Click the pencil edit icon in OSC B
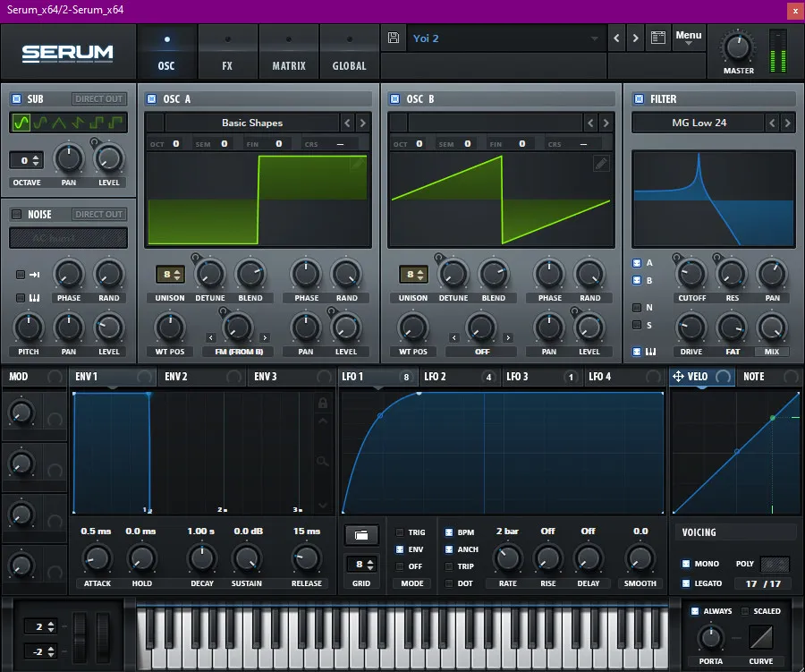 click(x=601, y=164)
